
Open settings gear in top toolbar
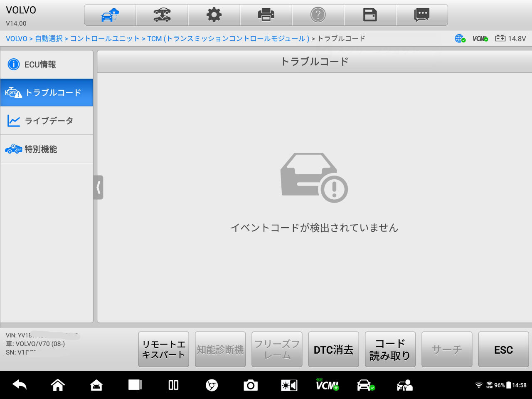click(214, 15)
